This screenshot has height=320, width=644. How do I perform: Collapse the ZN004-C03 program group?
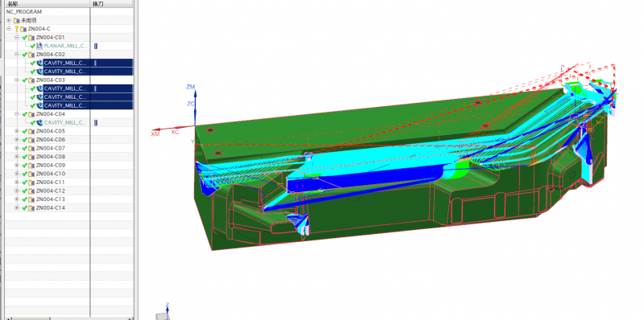(x=17, y=80)
